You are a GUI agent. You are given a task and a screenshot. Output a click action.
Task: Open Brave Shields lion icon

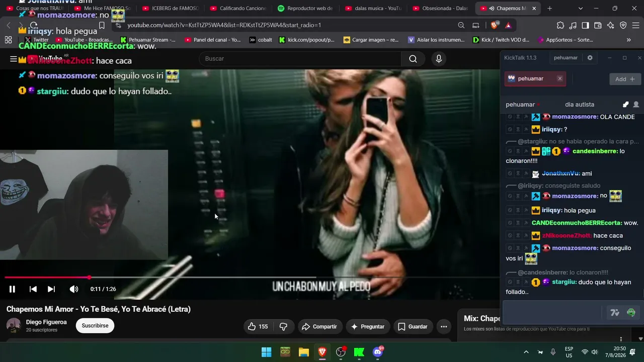coord(495,25)
